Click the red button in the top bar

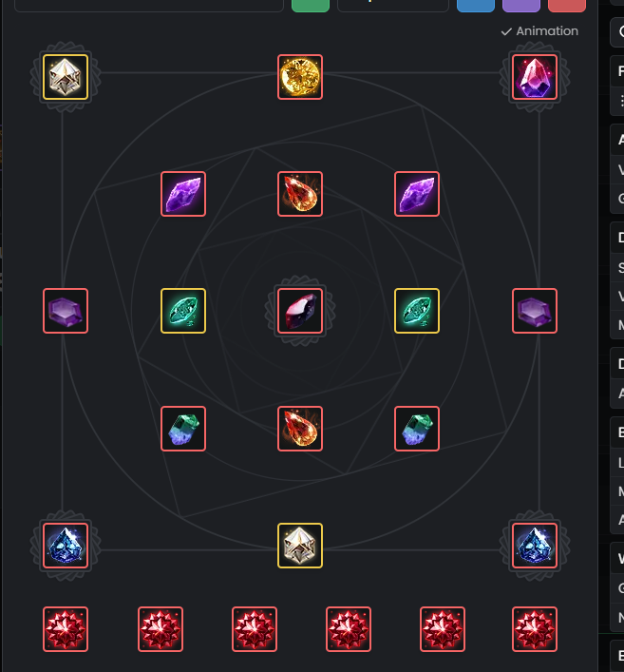click(567, 6)
